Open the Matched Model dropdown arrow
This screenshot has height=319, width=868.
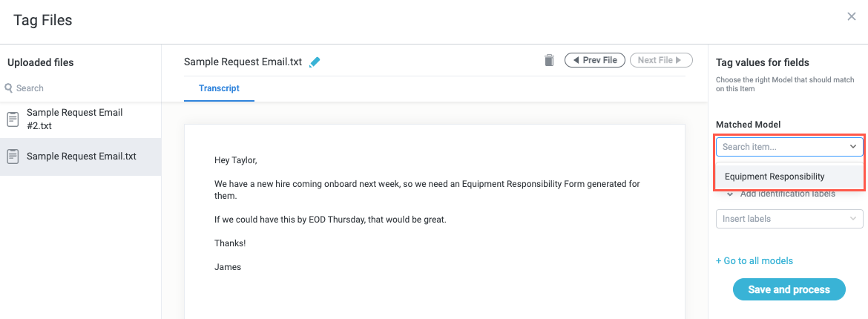pyautogui.click(x=853, y=147)
